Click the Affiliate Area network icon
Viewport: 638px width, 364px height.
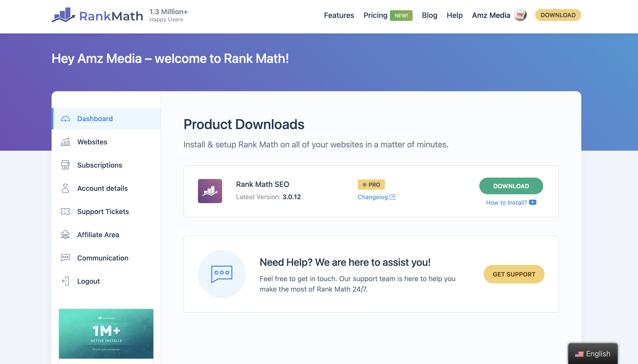coord(65,234)
